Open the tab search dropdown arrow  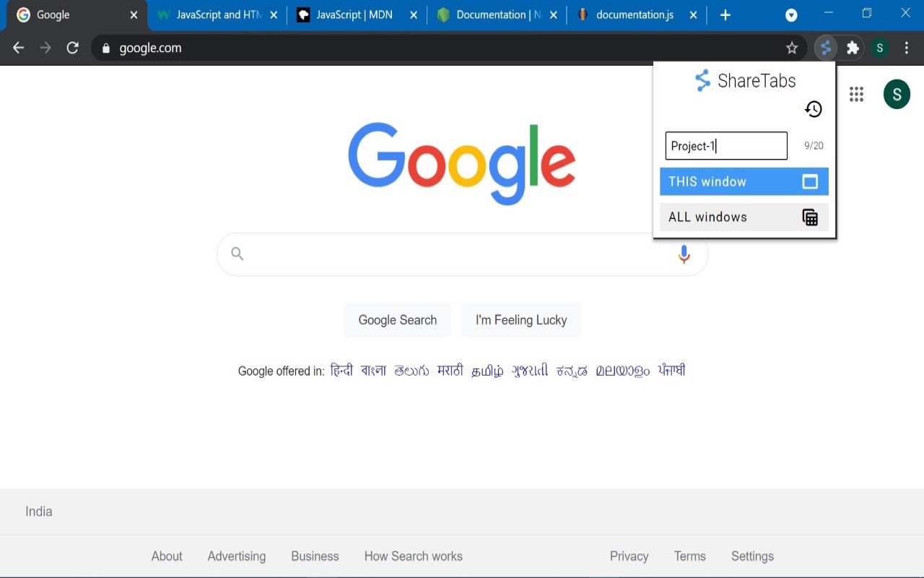coord(791,14)
